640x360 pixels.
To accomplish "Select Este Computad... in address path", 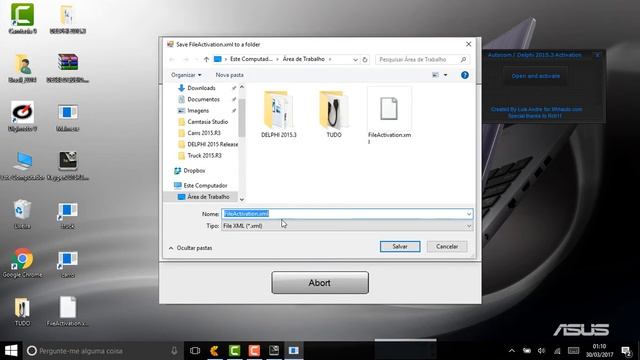I will (251, 59).
